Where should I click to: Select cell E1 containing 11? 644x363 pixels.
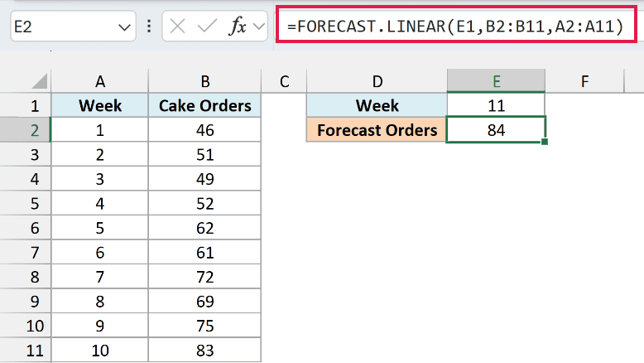(x=496, y=105)
